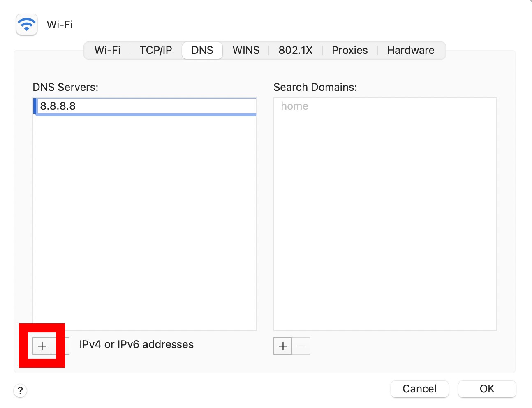
Task: Switch to the TCP/IP tab
Action: point(155,50)
